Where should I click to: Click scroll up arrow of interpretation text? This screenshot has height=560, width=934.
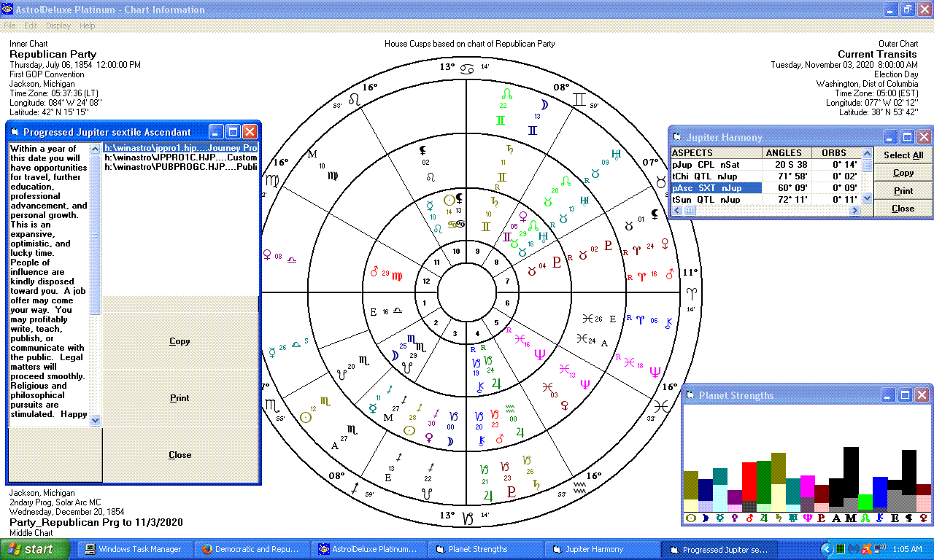pyautogui.click(x=95, y=149)
